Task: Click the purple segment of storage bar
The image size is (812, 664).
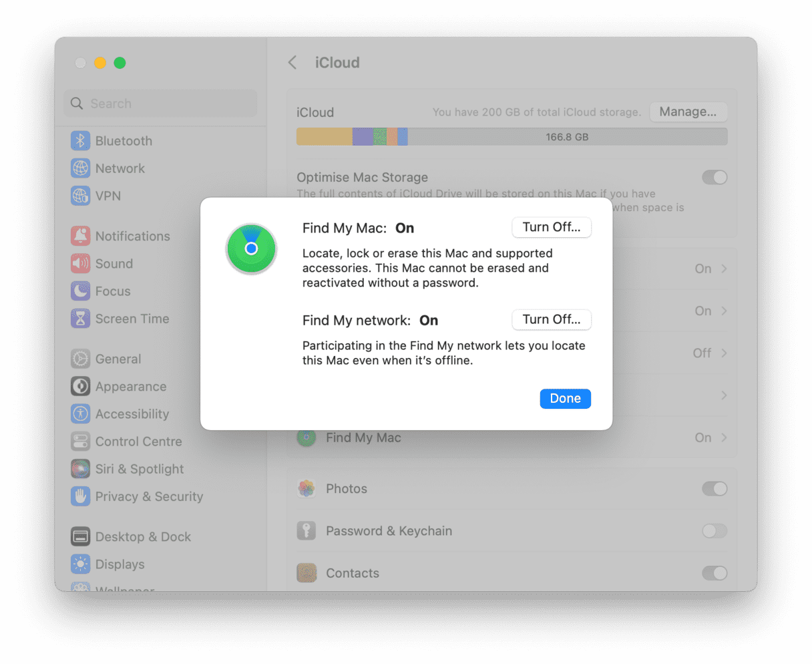Action: point(363,137)
